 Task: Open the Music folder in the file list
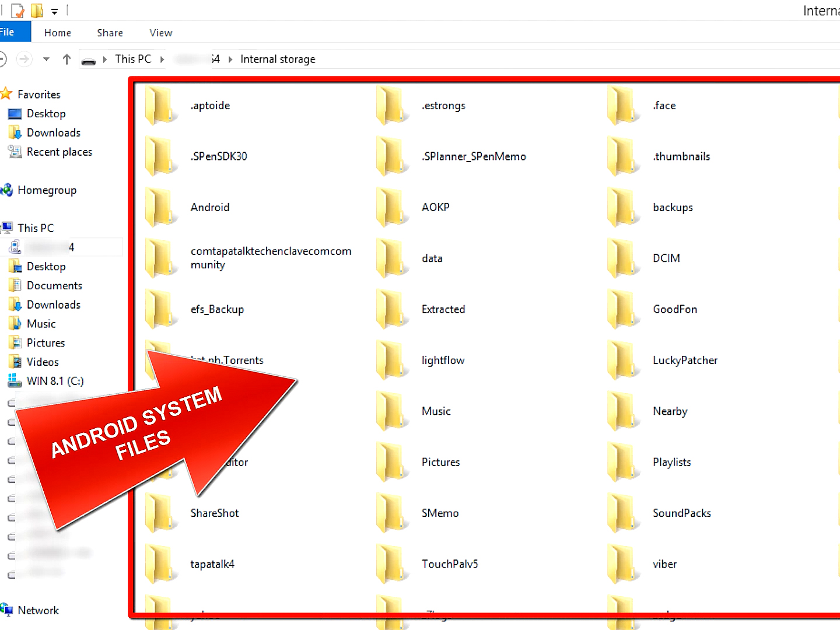pos(436,411)
